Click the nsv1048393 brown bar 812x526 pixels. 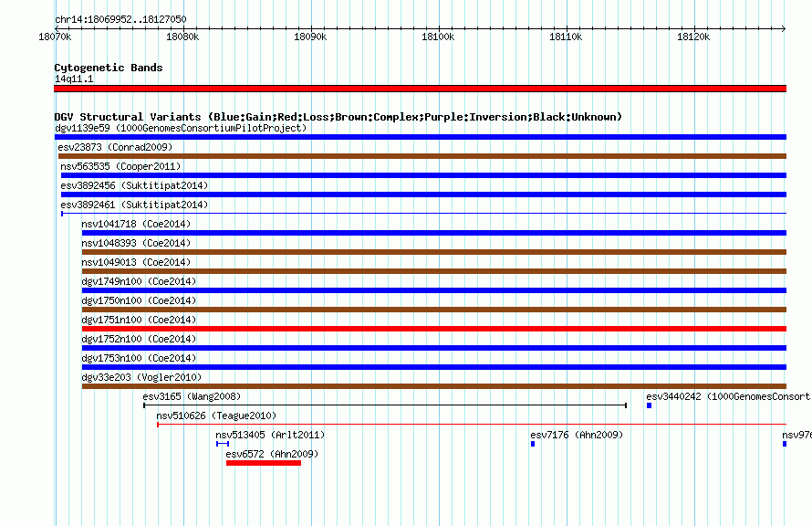coord(434,252)
